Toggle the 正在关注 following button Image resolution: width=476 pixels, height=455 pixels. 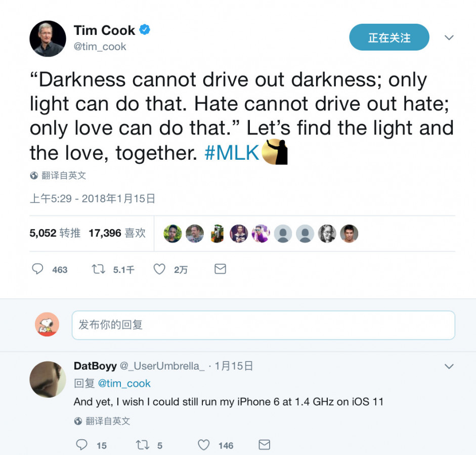point(389,37)
